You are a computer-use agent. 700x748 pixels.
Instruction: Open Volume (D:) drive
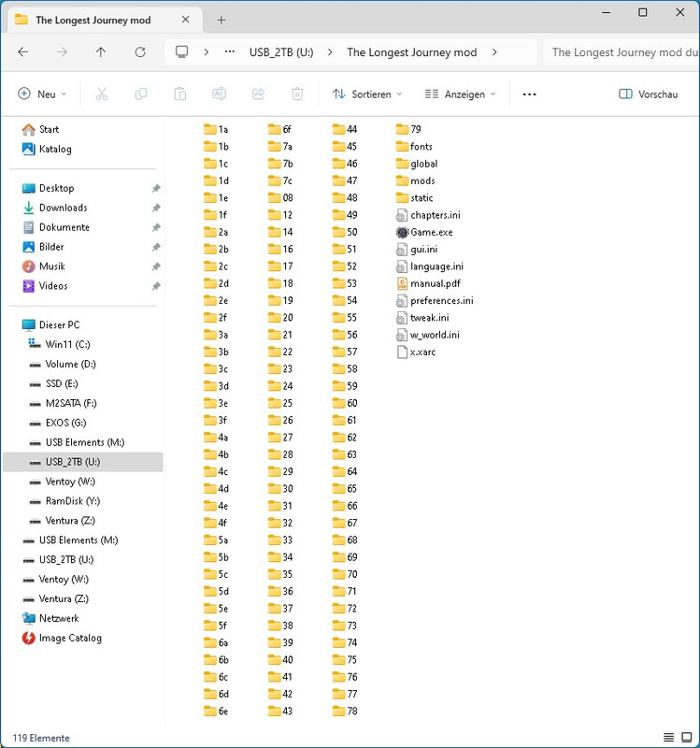63,364
